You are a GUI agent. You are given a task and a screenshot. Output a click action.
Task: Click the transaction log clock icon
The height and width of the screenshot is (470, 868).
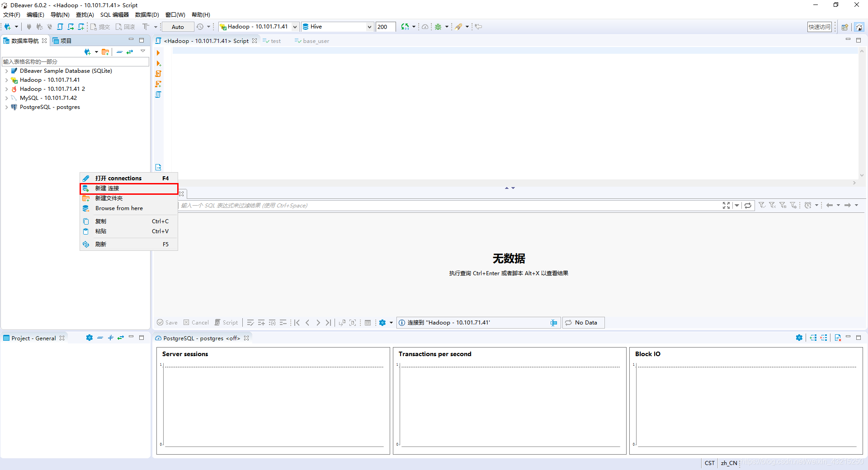[200, 27]
